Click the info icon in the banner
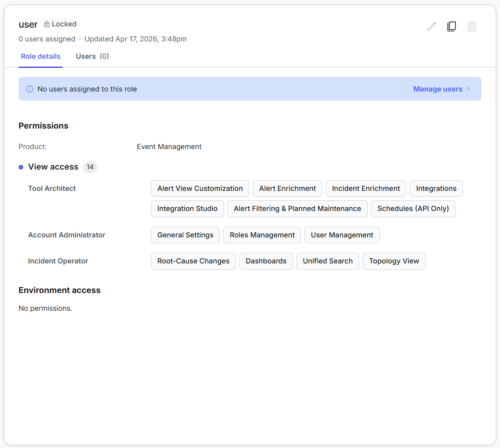The image size is (500, 448). point(30,89)
